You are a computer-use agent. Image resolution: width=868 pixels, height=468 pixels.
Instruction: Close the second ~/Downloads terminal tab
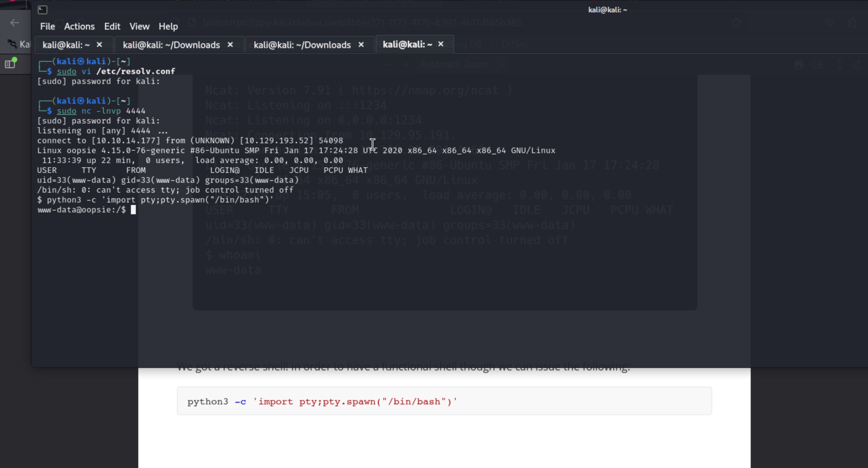(x=361, y=44)
